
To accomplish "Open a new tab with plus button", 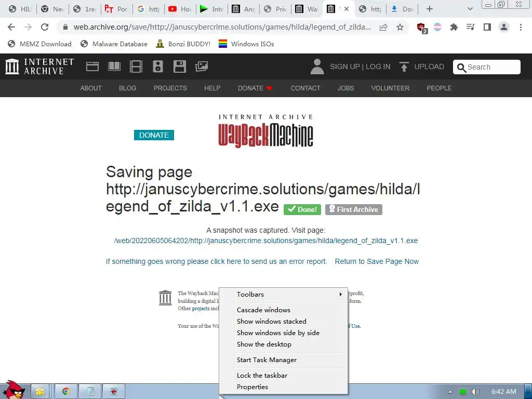I will (430, 9).
